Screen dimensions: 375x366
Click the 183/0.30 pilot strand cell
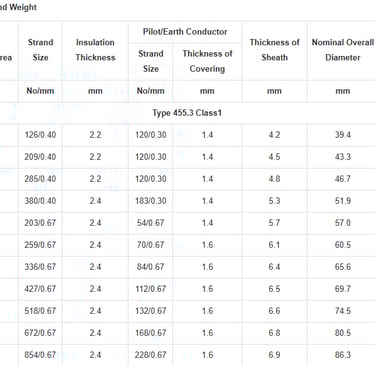(x=151, y=201)
